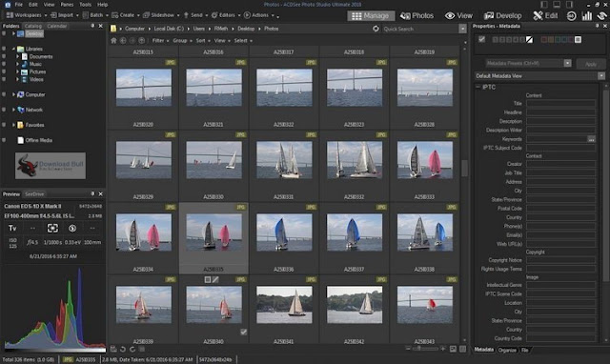
Task: Switch to the Organize tab
Action: pos(507,350)
